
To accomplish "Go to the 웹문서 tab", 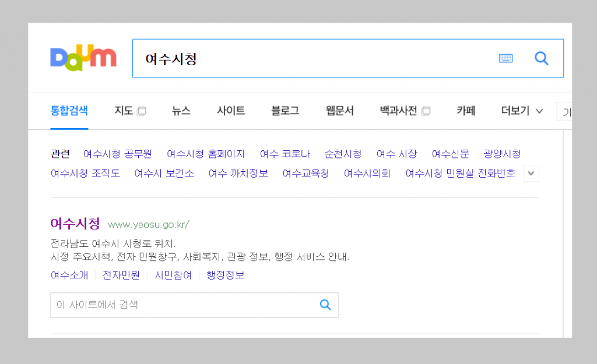I will point(340,111).
